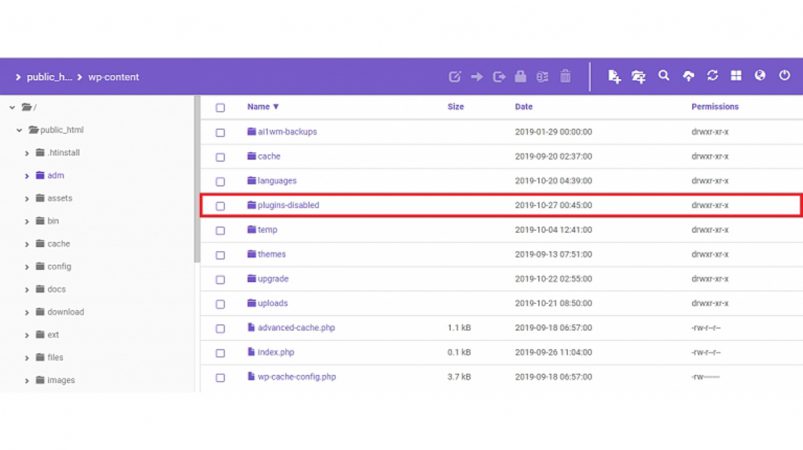
Task: Select the cache folder in tree
Action: click(58, 244)
